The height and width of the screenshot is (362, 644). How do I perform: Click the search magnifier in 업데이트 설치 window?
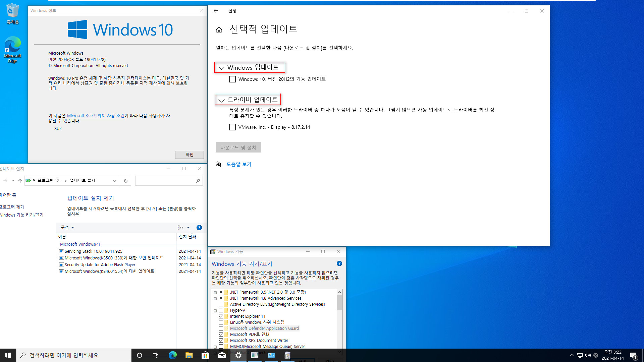(x=198, y=181)
